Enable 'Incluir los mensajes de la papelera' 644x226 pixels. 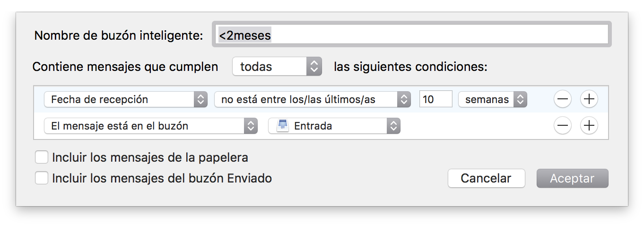click(42, 157)
